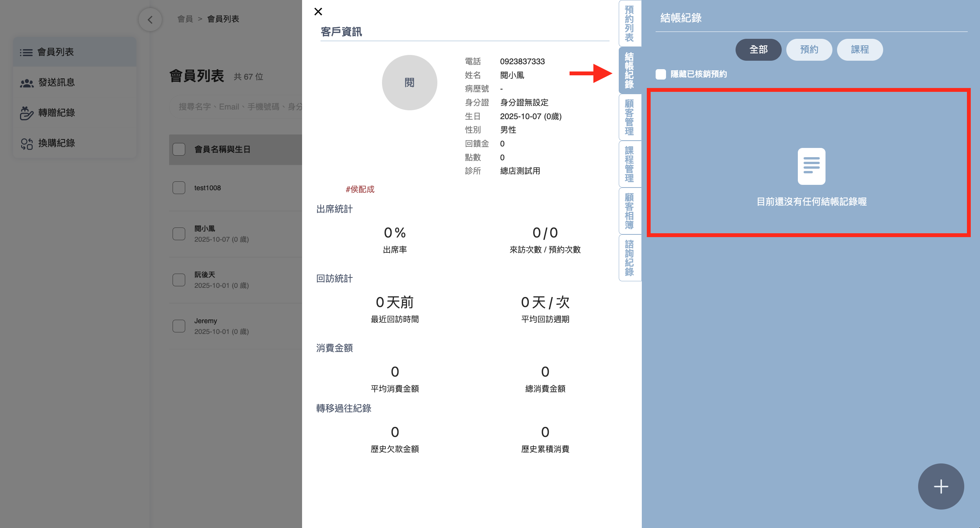
Task: Filter records by 課程 pill button
Action: coord(860,50)
